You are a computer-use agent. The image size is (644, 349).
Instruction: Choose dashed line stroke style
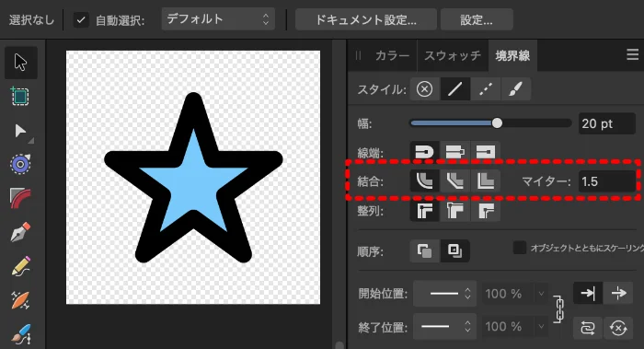click(x=486, y=88)
